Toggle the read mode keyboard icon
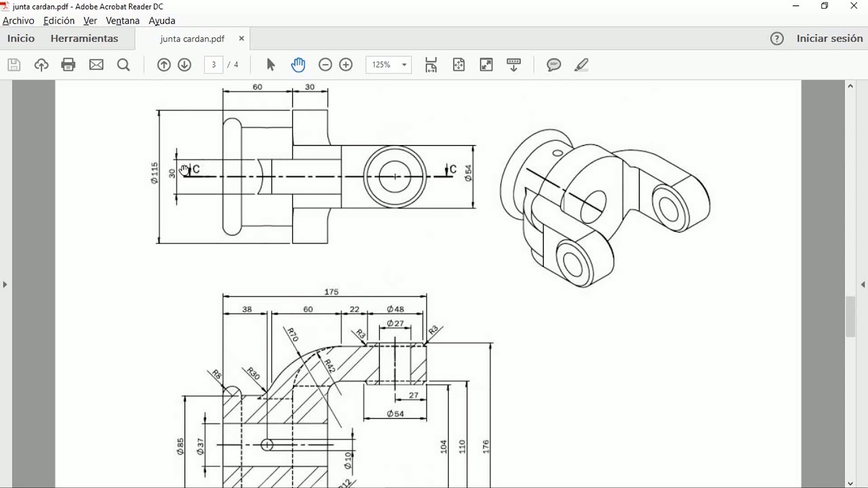This screenshot has height=488, width=868. click(x=514, y=65)
